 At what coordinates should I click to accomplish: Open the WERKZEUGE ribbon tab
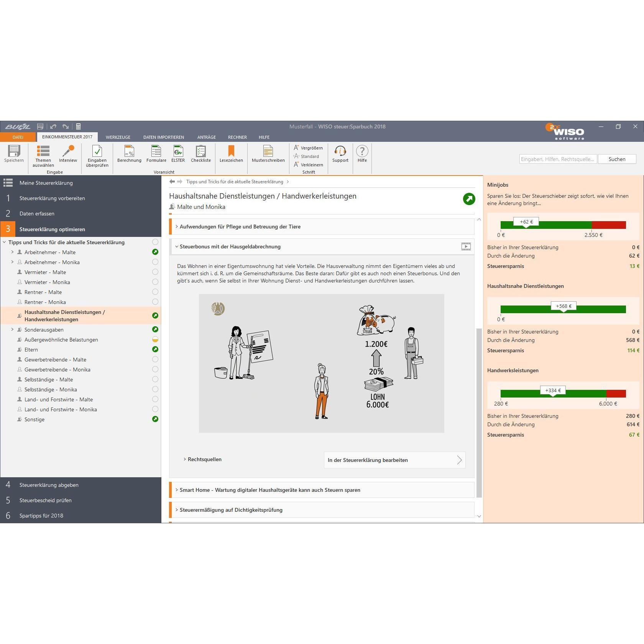pos(118,137)
